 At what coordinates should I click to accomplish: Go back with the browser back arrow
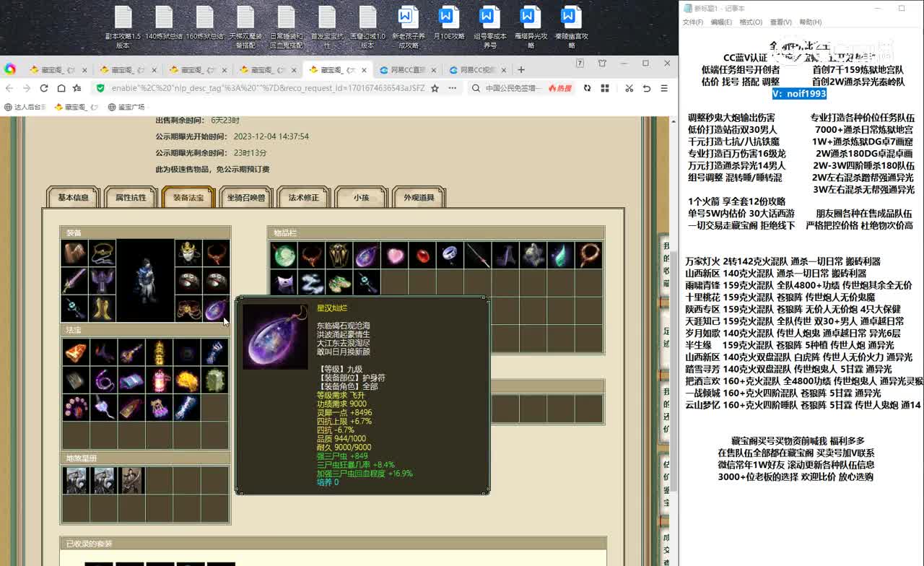tap(9, 88)
